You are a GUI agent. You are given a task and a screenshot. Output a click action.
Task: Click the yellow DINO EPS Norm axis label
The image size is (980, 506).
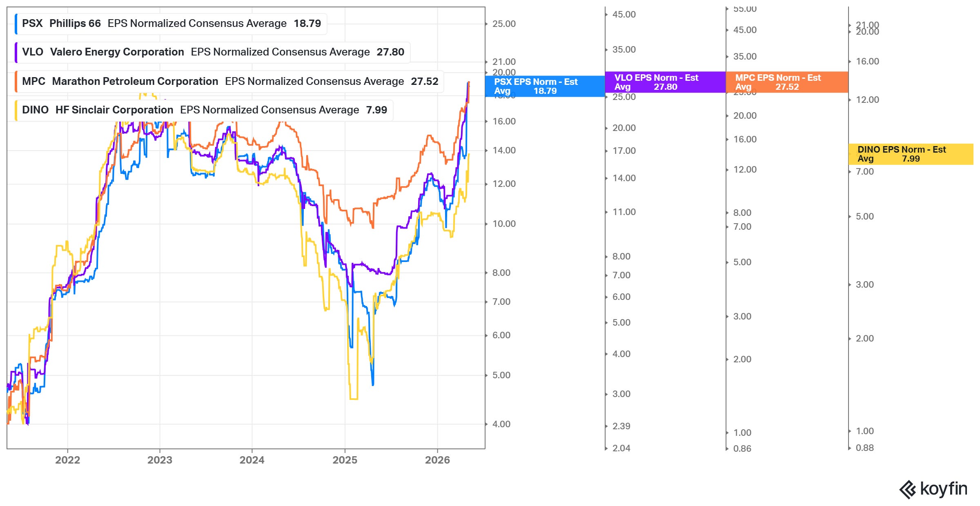point(911,154)
